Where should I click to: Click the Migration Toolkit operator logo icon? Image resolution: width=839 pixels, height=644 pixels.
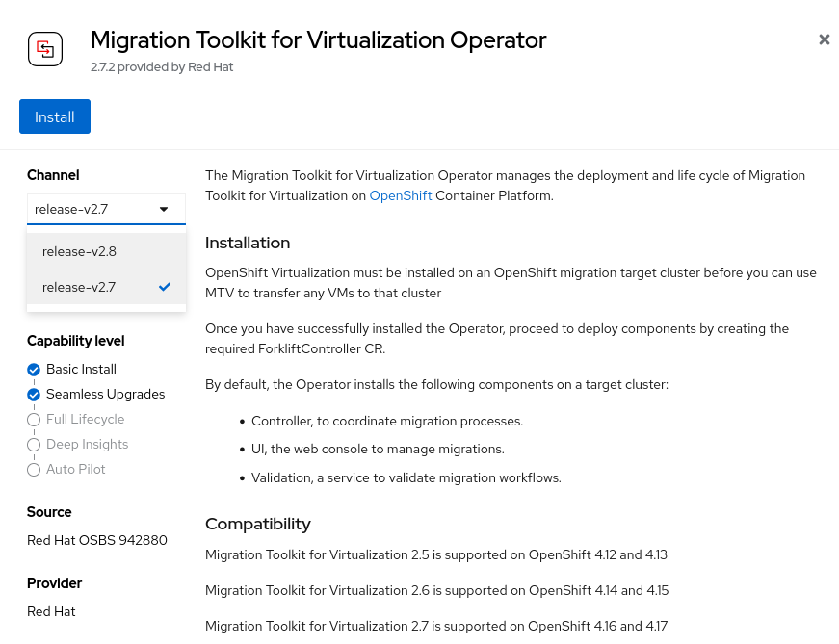[x=45, y=48]
